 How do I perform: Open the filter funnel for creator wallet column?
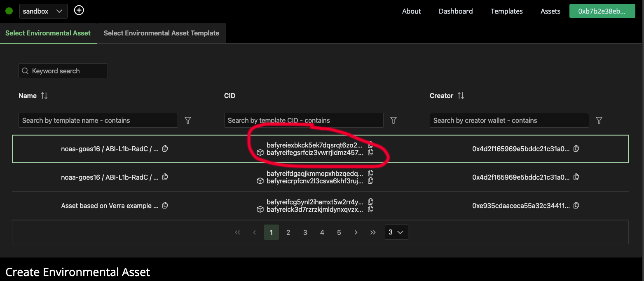[x=599, y=120]
